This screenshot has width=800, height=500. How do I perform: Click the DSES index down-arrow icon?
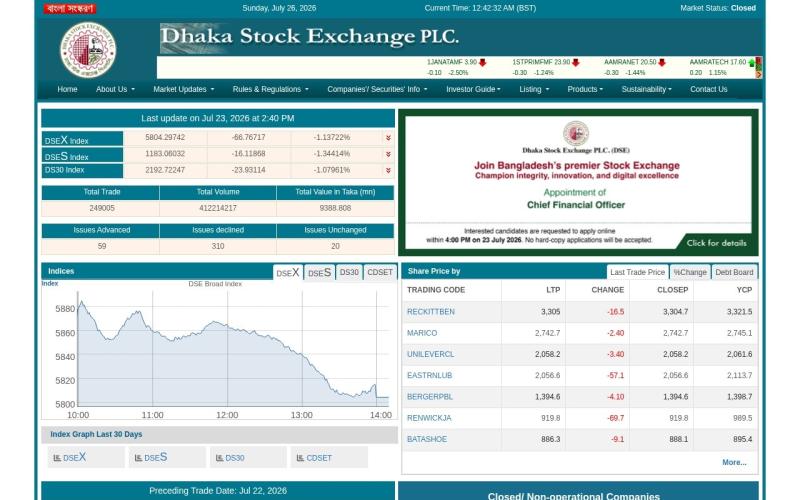click(388, 154)
